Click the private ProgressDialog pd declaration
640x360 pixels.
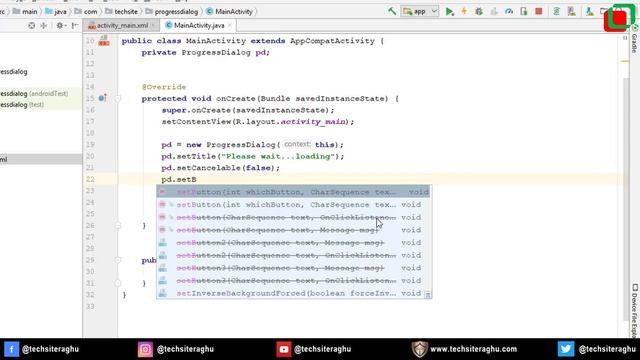(205, 52)
